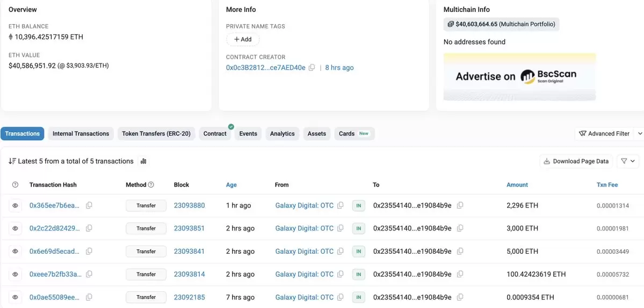Expand the Advanced Filter dropdown arrow
This screenshot has height=308, width=644.
pyautogui.click(x=640, y=134)
